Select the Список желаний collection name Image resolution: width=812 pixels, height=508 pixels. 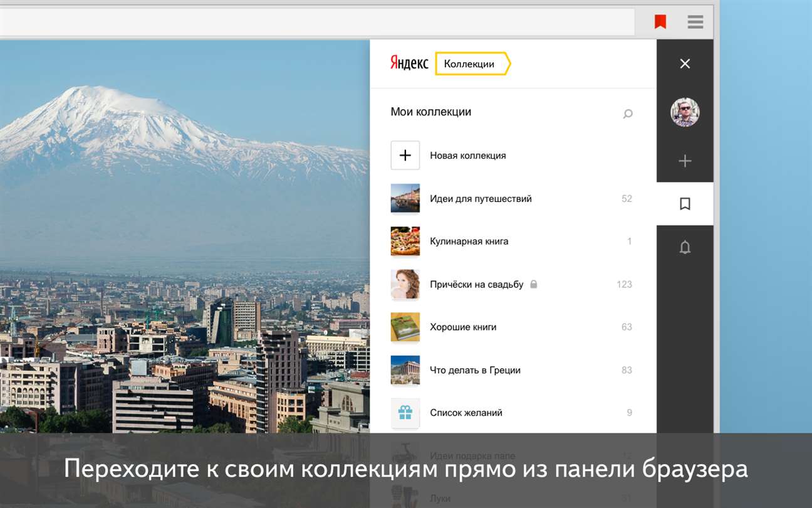466,413
